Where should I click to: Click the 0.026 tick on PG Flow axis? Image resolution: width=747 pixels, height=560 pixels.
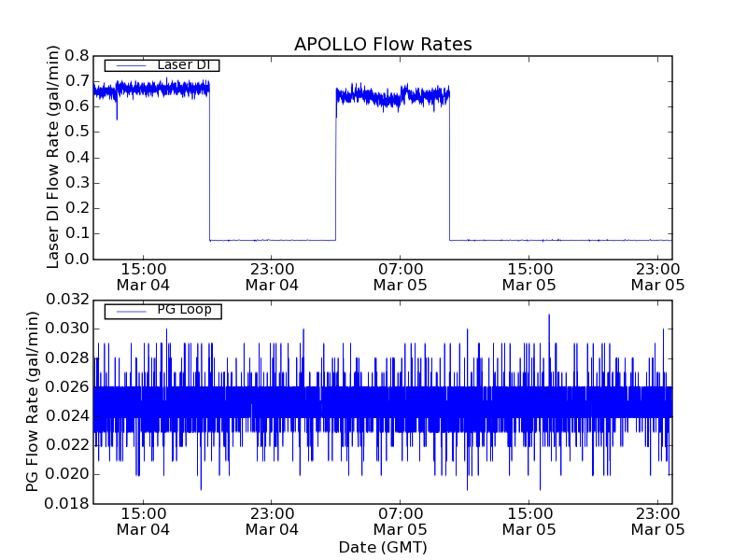[67, 387]
